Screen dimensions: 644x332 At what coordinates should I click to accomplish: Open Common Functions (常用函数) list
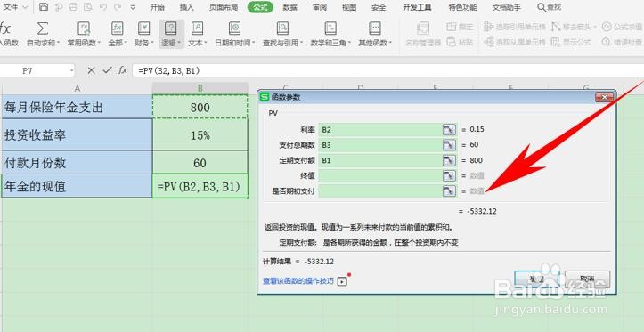click(x=84, y=34)
